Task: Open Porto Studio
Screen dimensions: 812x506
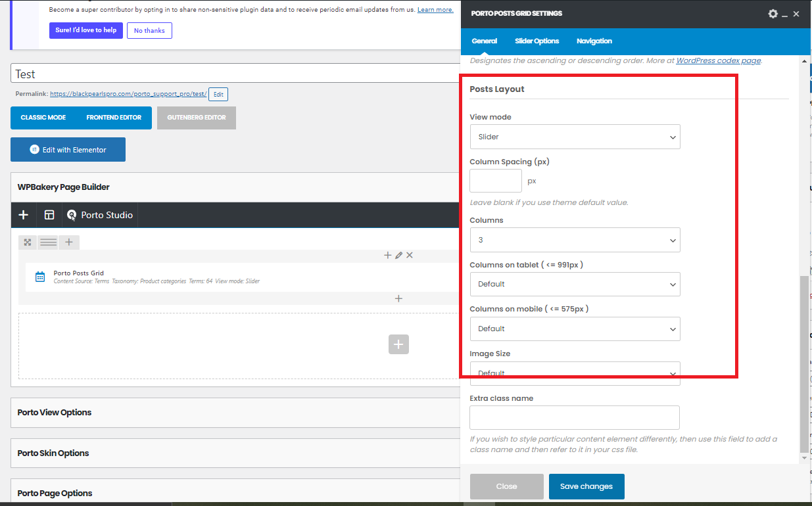Action: click(100, 215)
